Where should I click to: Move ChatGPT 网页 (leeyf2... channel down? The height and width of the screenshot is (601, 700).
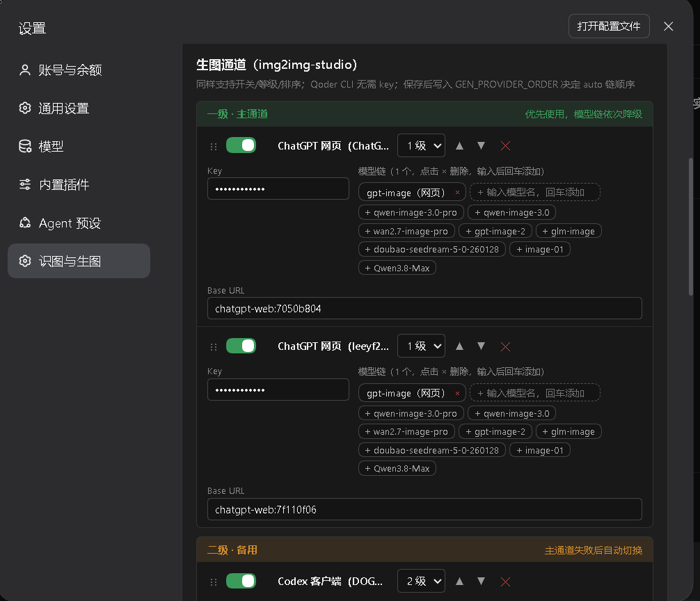click(482, 346)
